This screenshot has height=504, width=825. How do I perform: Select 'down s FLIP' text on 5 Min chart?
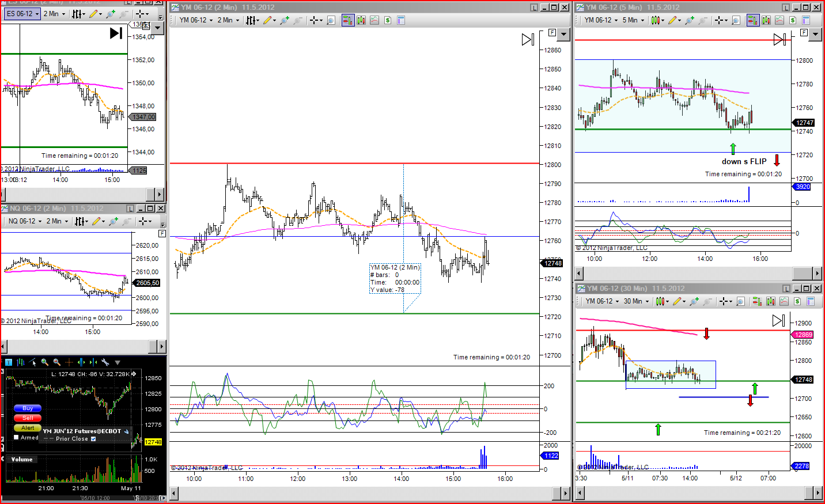pos(744,162)
